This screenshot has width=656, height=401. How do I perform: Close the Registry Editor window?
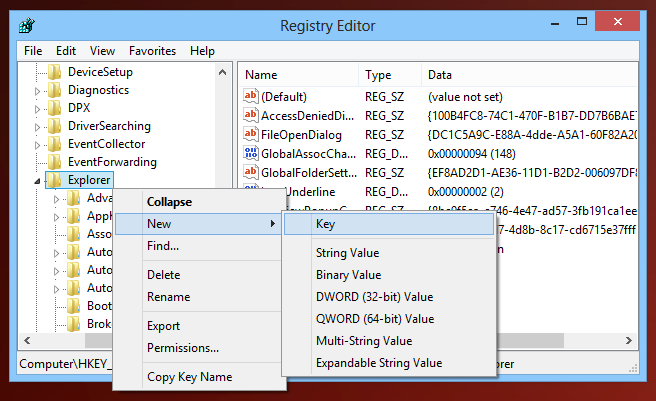(x=618, y=21)
